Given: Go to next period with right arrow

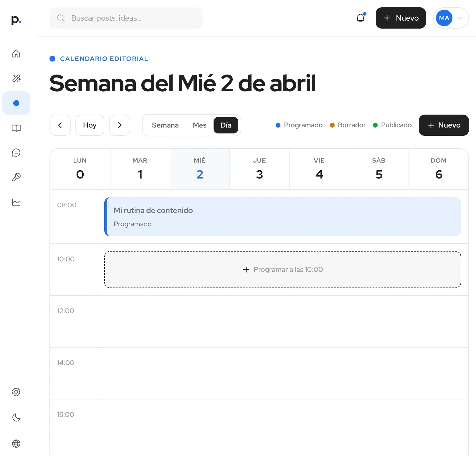Looking at the screenshot, I should click(120, 125).
